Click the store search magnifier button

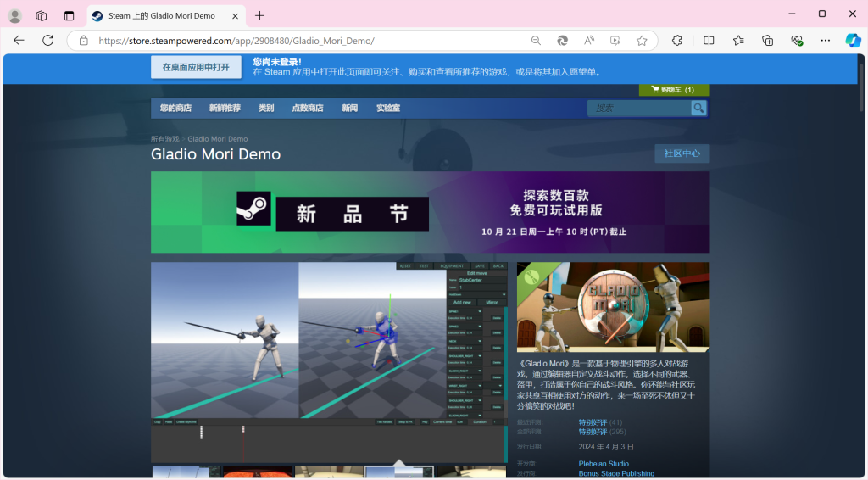click(698, 108)
